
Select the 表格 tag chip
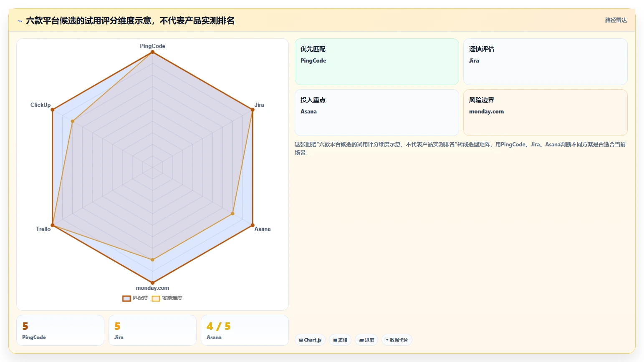point(340,340)
